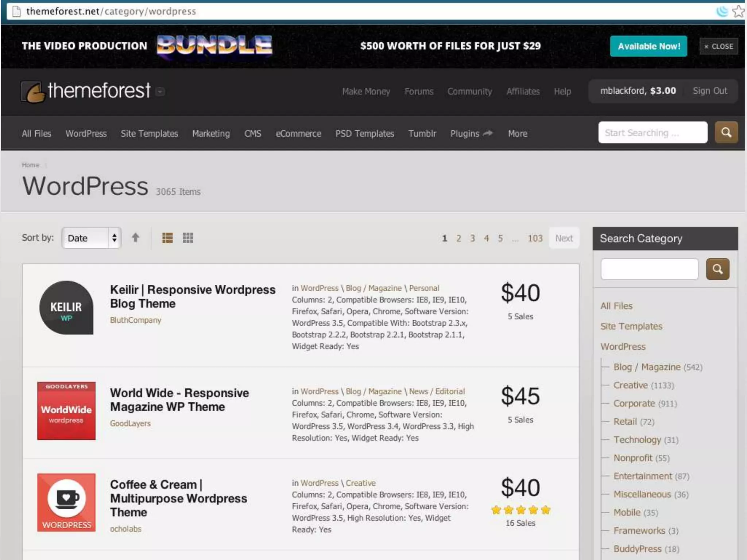Open the Sort by Date dropdown
Viewport: 747px width, 560px height.
coord(91,238)
